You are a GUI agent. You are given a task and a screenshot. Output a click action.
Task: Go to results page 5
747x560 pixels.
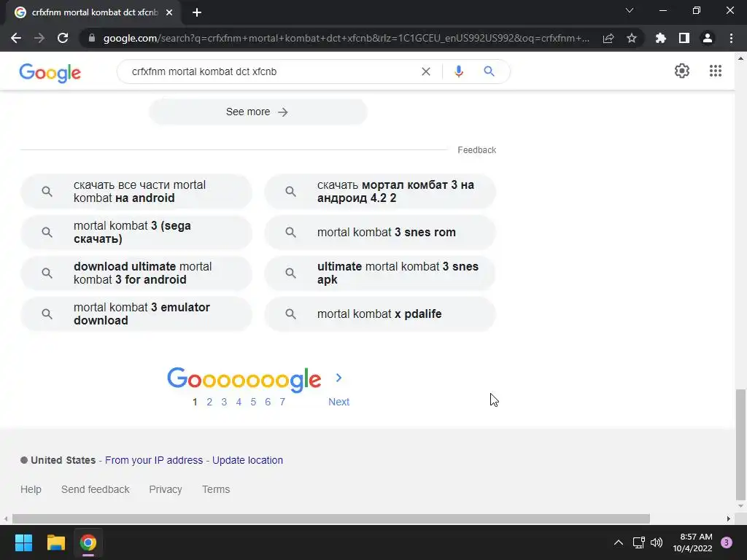click(253, 402)
